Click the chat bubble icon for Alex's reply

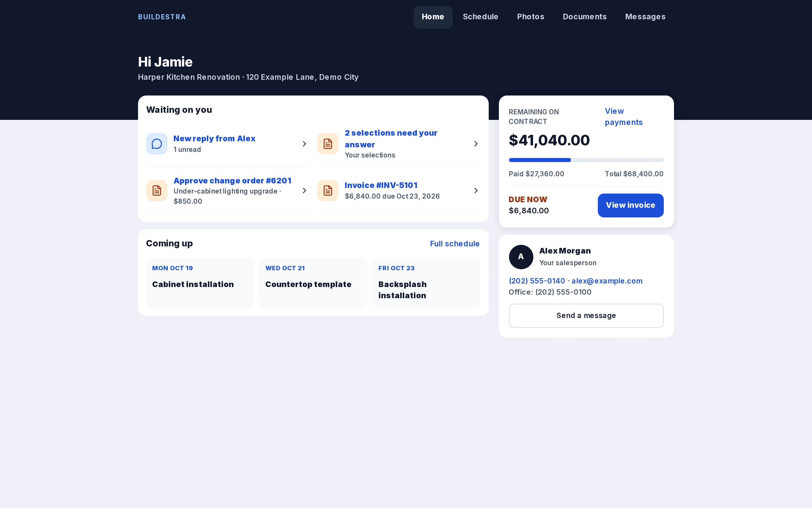pos(157,144)
